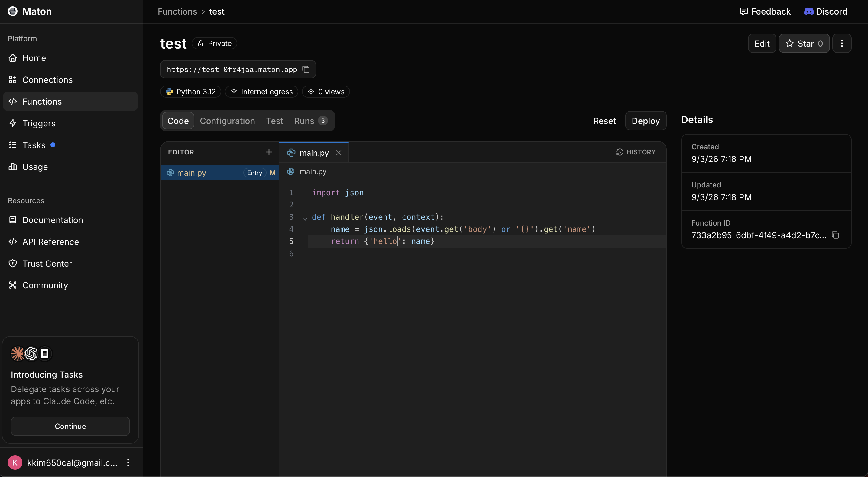This screenshot has height=477, width=868.
Task: Open the Usage page
Action: (70, 167)
